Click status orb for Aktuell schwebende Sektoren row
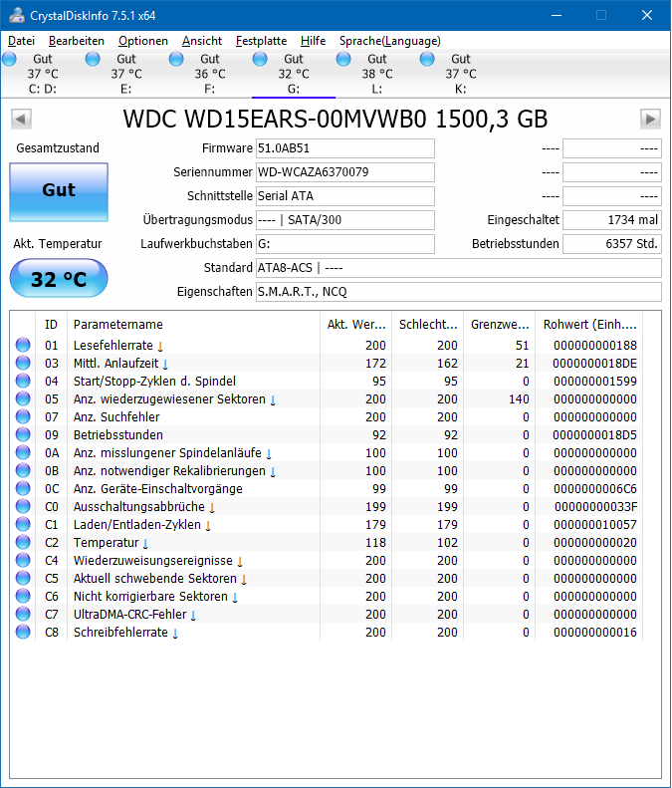The image size is (672, 788). (x=23, y=578)
